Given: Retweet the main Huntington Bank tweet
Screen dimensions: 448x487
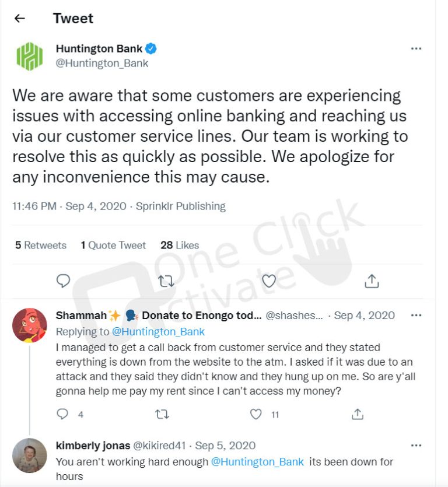Looking at the screenshot, I should (166, 281).
